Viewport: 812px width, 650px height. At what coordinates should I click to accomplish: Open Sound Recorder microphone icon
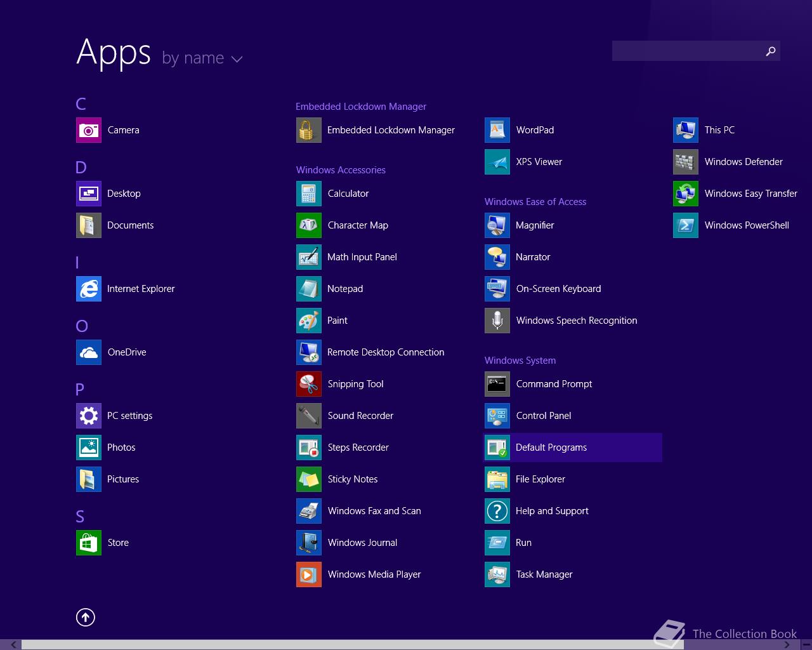309,416
